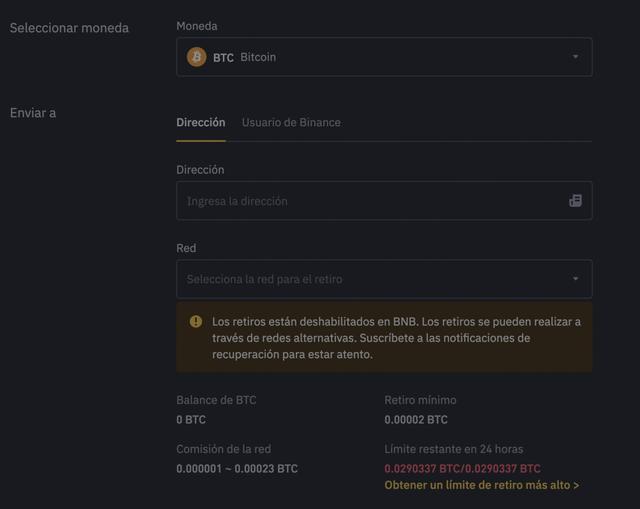The image size is (640, 509).
Task: Click the orange Bitcoin coin icon
Action: point(197,57)
